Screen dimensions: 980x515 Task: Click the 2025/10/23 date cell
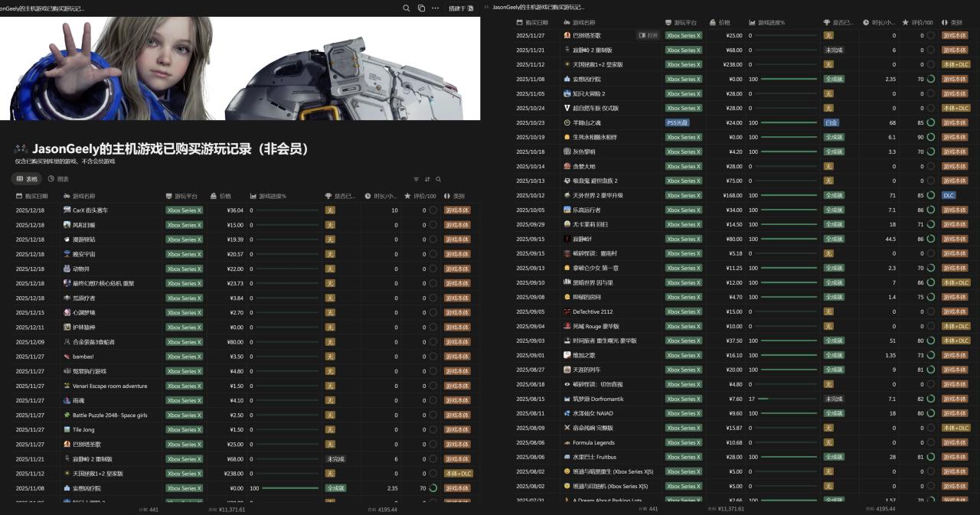pyautogui.click(x=530, y=122)
